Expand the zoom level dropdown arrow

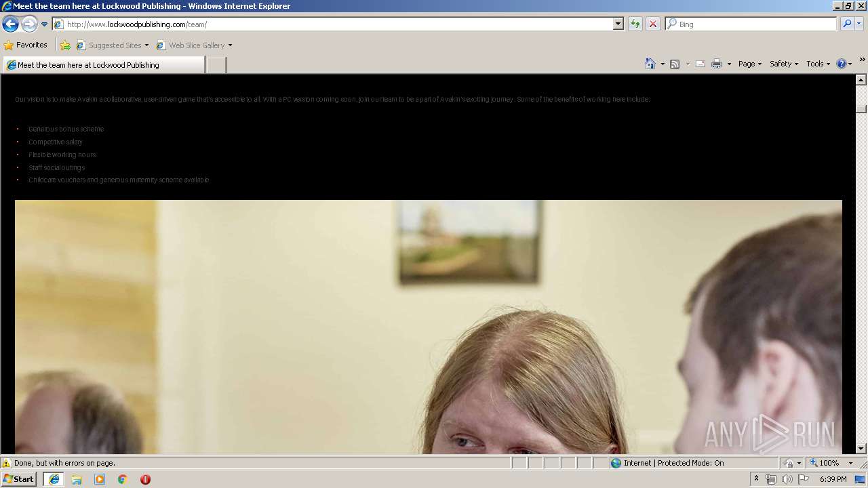(x=850, y=463)
